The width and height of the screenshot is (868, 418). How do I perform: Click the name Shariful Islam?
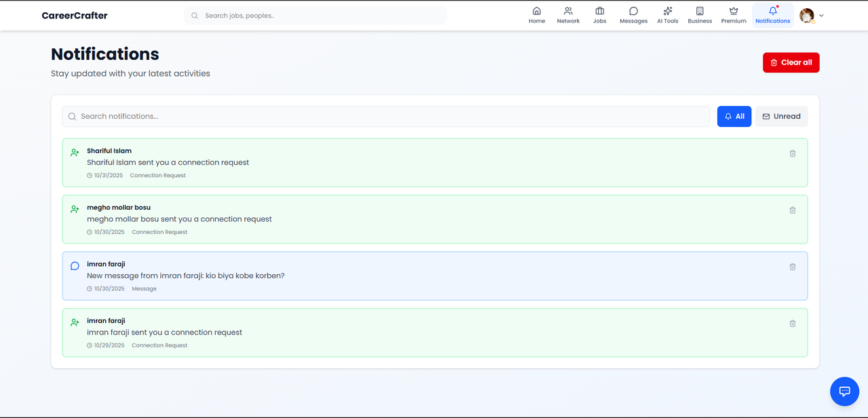109,151
